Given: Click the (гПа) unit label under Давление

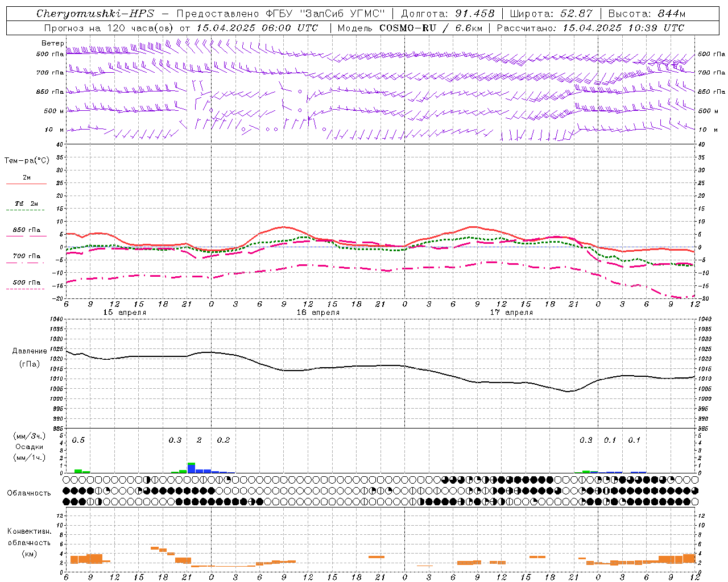Looking at the screenshot, I should pos(30,364).
